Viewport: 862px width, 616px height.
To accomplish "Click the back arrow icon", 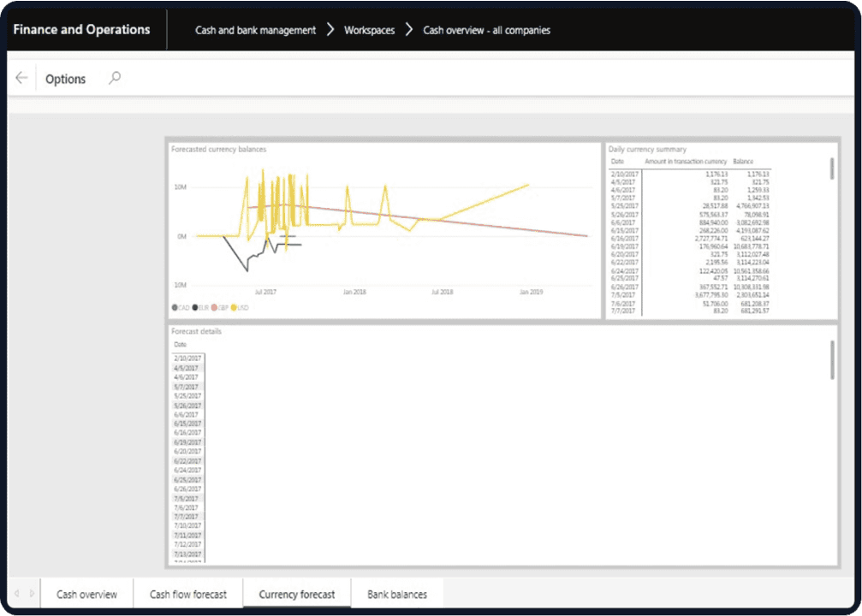I will click(x=21, y=78).
